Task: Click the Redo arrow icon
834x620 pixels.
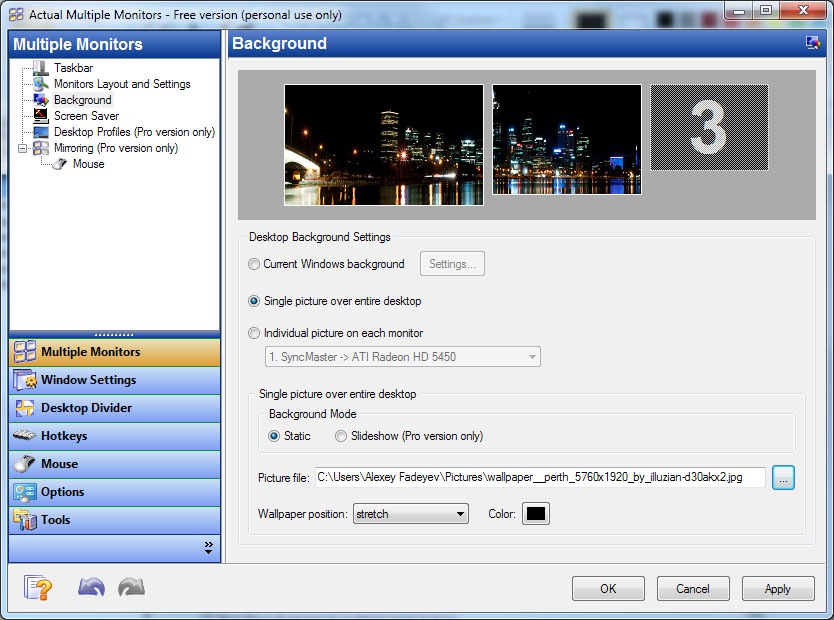Action: click(130, 588)
